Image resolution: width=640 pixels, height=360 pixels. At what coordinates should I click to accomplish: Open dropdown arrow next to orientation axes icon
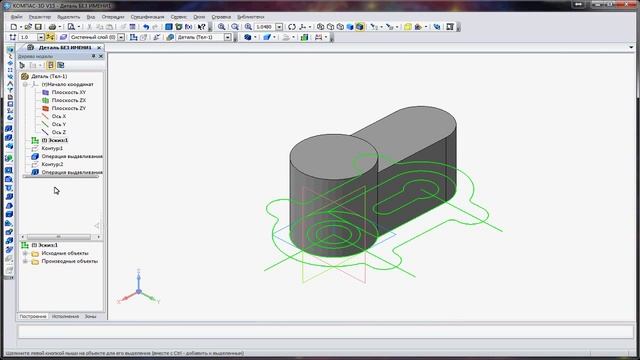coord(310,27)
